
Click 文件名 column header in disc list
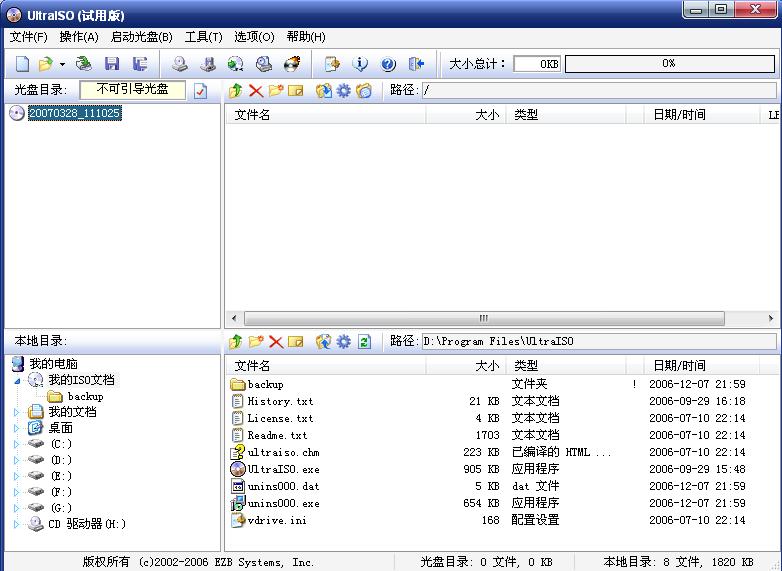325,115
